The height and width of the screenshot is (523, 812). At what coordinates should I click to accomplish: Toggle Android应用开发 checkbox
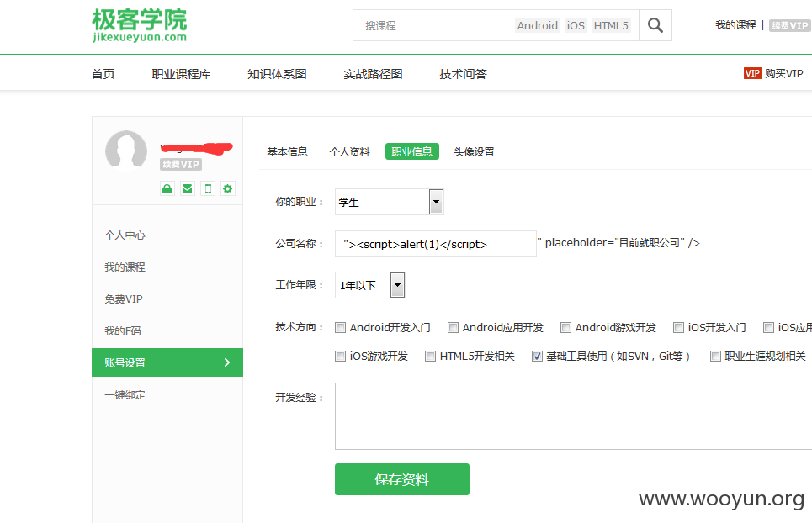coord(454,327)
